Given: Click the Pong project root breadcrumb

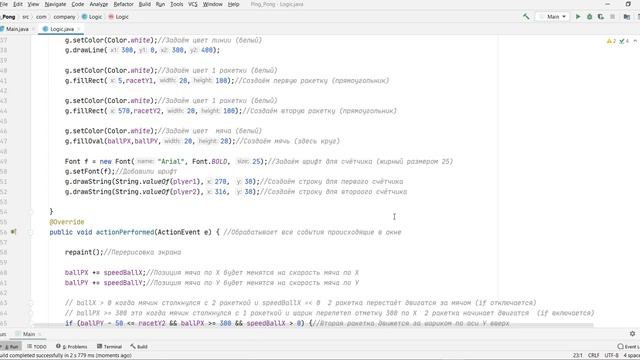Looking at the screenshot, I should tap(8, 17).
